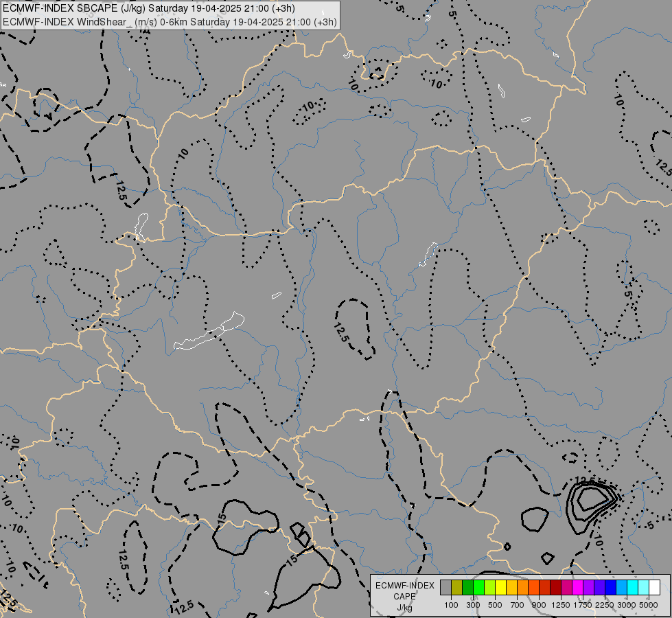Select the dark maroon legend swatch
Image resolution: width=672 pixels, height=618 pixels.
coord(556,587)
